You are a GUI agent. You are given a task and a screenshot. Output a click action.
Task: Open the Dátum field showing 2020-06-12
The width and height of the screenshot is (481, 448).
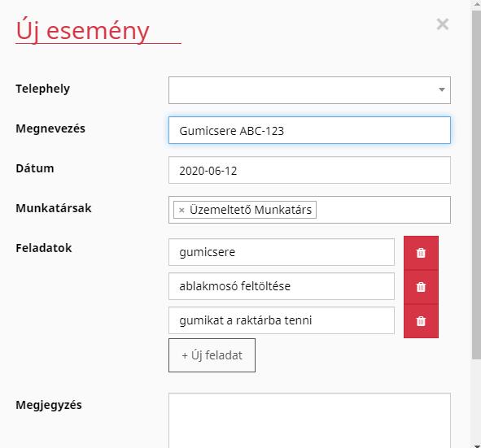[309, 170]
